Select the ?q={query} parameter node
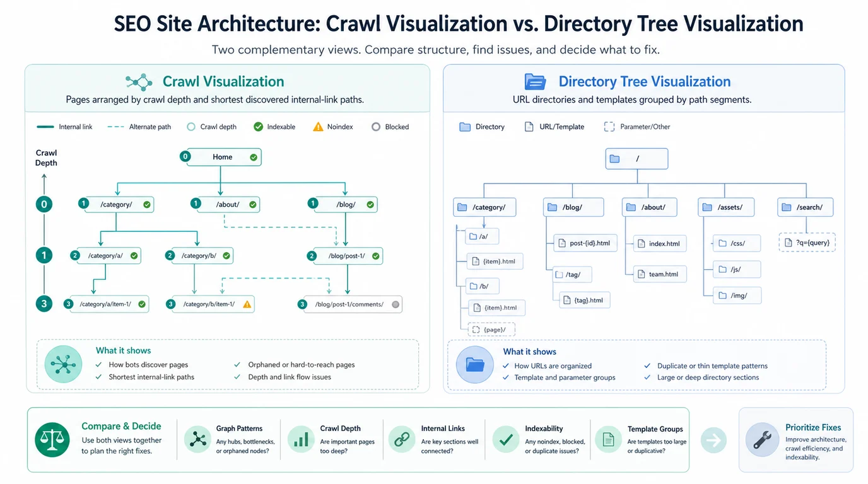Screen dimensions: 868x484 coord(807,243)
